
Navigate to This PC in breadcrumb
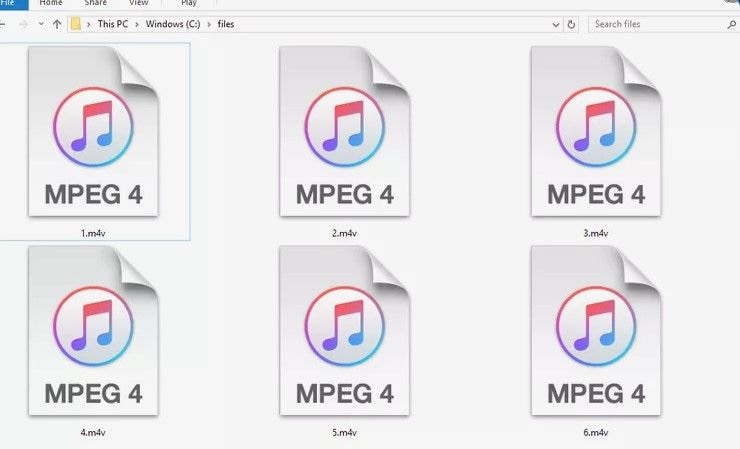pos(113,24)
